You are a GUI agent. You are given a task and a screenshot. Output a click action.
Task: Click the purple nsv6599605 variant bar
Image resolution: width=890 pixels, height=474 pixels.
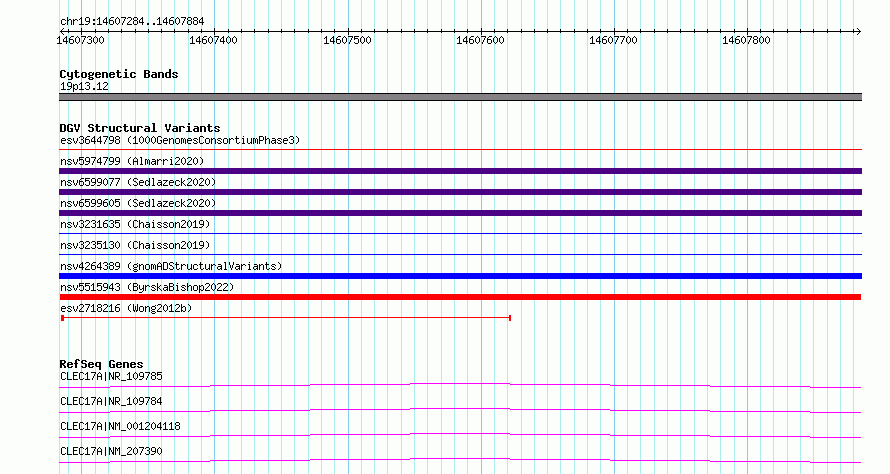[x=460, y=213]
